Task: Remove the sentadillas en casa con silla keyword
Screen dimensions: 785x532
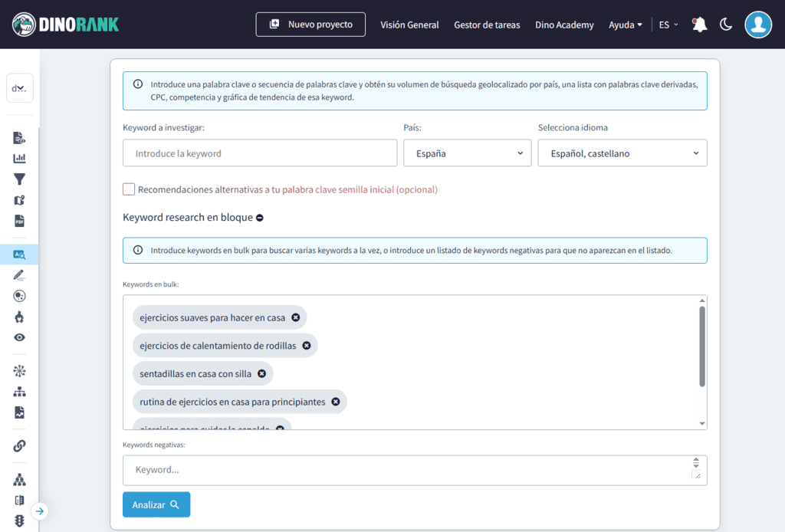Action: point(260,373)
